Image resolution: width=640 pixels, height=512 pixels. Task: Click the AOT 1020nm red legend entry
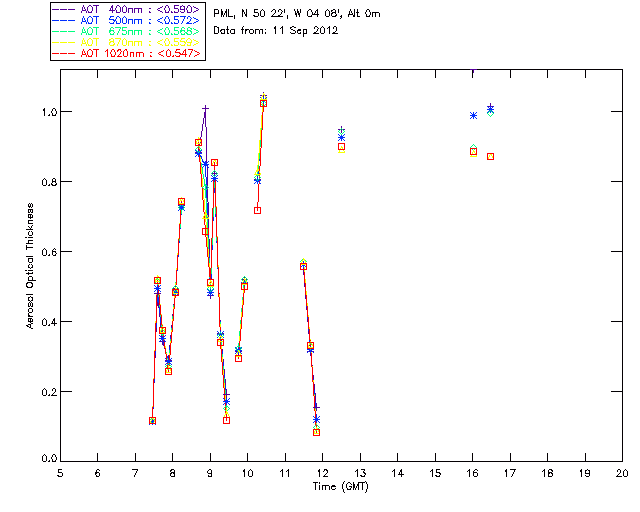point(127,53)
